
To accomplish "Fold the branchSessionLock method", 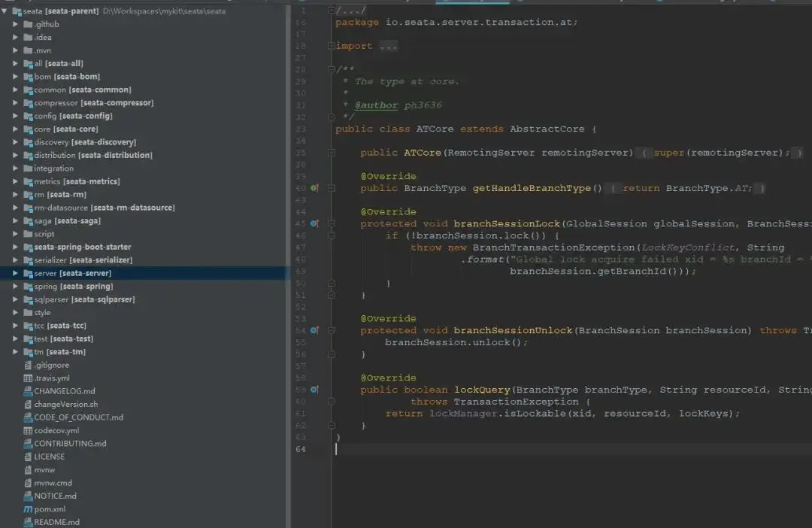I will pos(332,224).
